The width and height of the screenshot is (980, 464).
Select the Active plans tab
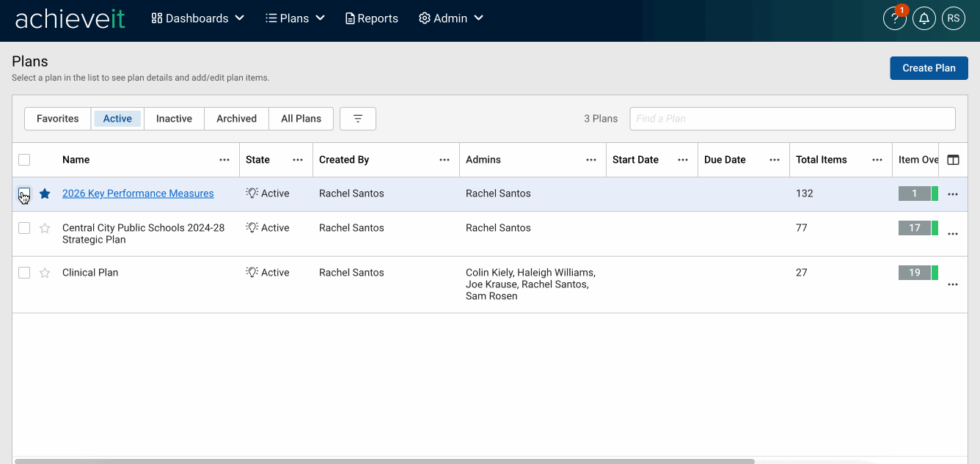117,119
